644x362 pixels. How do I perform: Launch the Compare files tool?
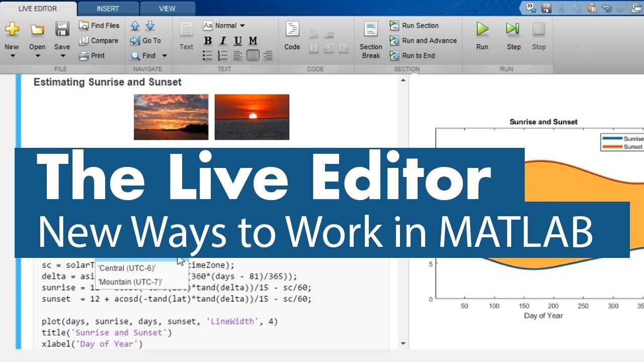pos(99,40)
